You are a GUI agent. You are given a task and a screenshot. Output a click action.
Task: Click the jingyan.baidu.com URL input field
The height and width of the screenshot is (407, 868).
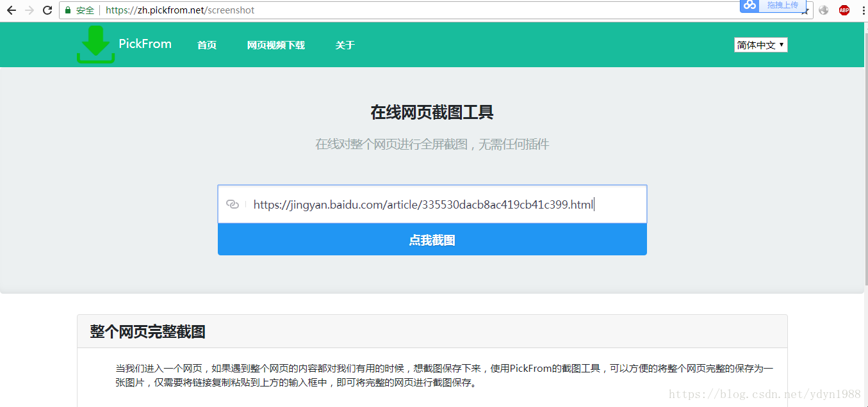(x=432, y=204)
